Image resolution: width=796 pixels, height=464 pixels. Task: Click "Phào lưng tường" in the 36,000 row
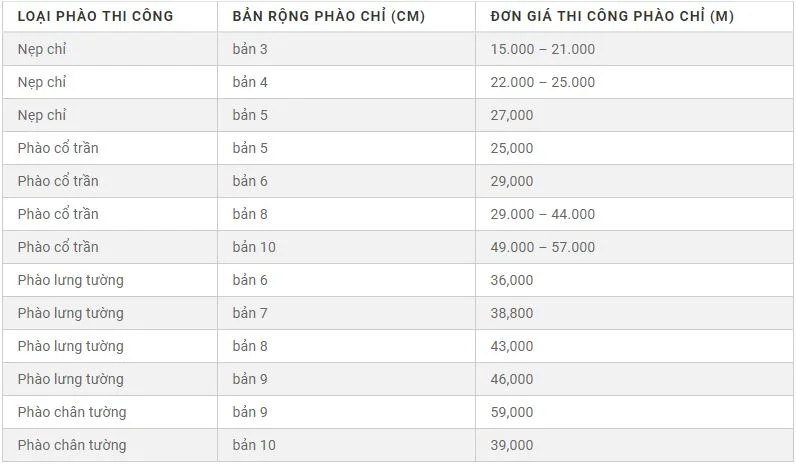pos(70,280)
